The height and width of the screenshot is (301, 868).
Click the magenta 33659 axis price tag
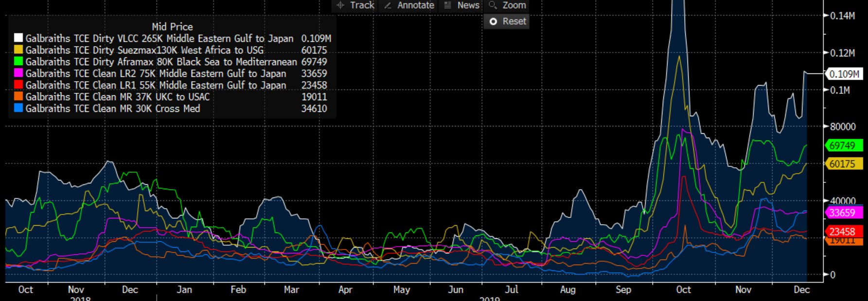coord(844,212)
